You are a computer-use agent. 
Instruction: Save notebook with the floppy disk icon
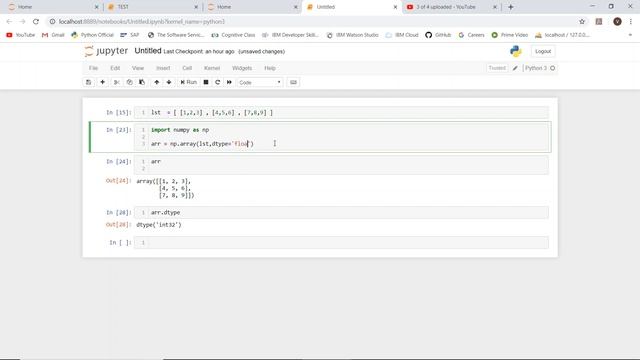89,82
